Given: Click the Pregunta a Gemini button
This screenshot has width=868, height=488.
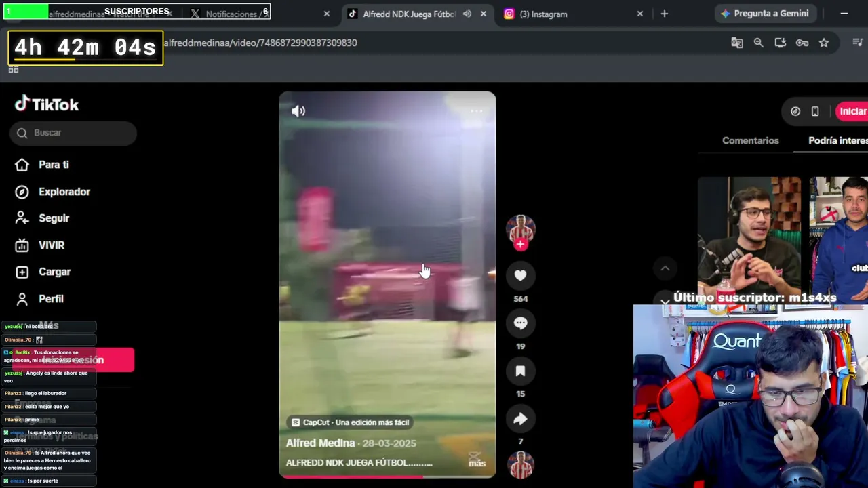Looking at the screenshot, I should click(x=765, y=14).
